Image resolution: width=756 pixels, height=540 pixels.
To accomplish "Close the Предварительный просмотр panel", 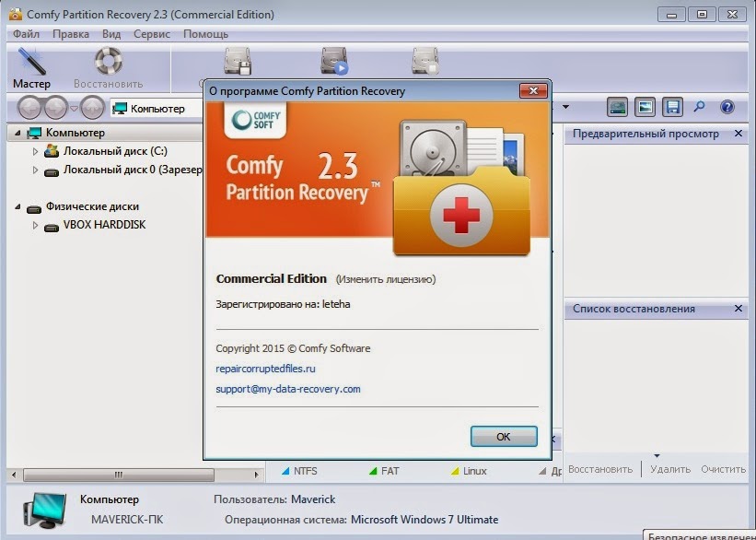I will [x=739, y=134].
